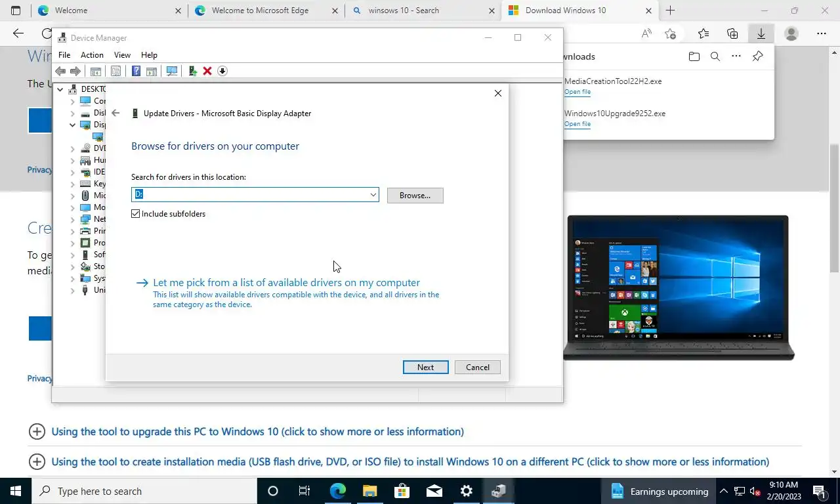Collapse the DESKTOP root tree node
The width and height of the screenshot is (840, 504).
60,89
